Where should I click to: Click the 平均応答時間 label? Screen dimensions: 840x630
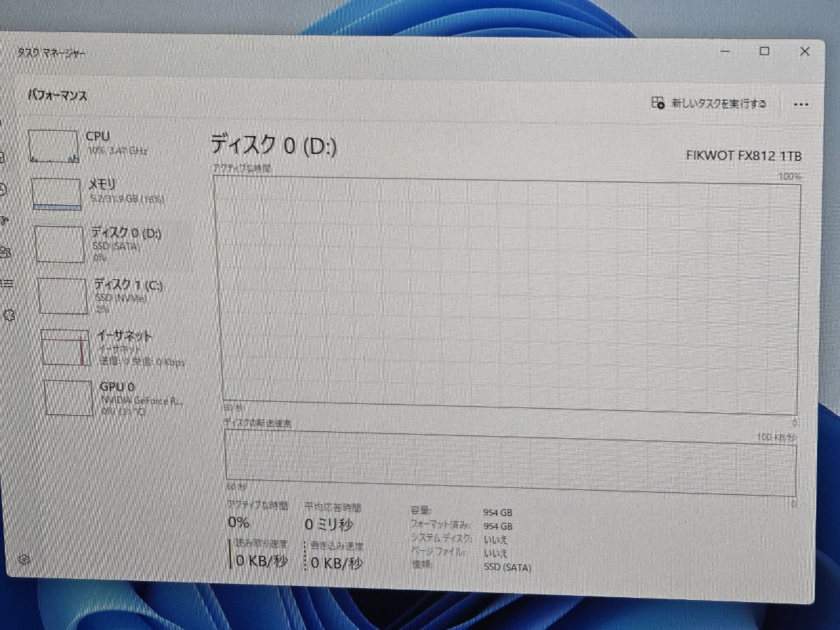[x=332, y=507]
